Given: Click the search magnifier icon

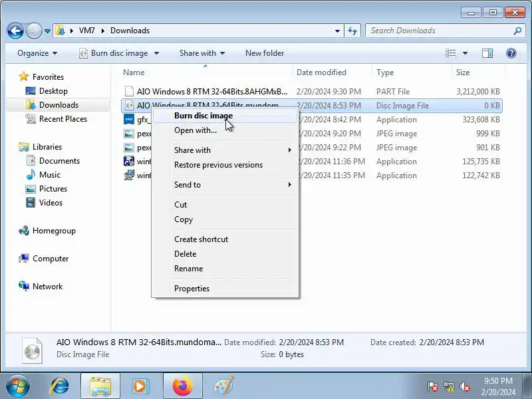Looking at the screenshot, I should pyautogui.click(x=517, y=31).
